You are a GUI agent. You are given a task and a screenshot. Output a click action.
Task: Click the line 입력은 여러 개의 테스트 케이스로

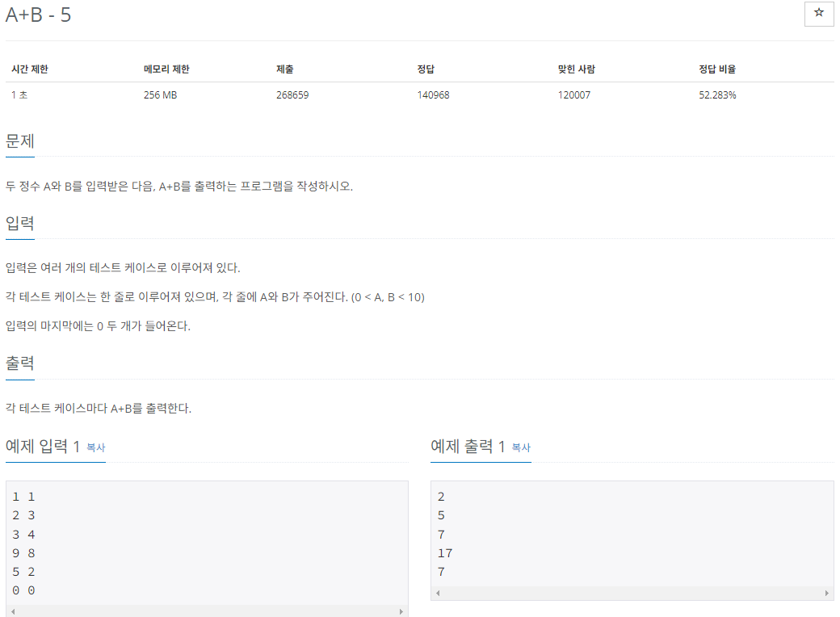123,268
